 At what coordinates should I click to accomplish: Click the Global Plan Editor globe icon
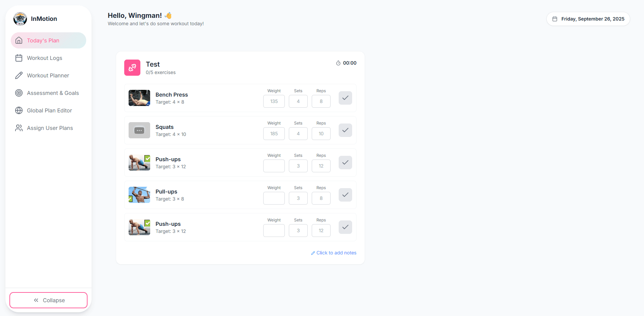(x=19, y=110)
